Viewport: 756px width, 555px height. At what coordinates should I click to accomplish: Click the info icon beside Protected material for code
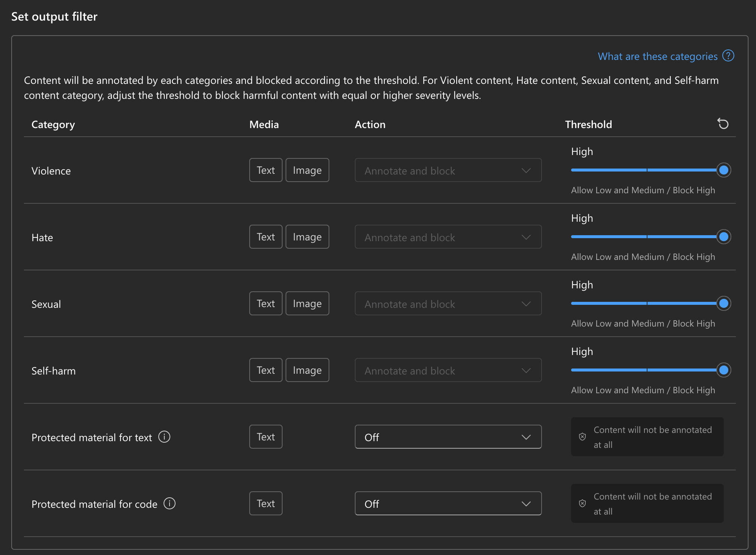[x=169, y=504]
